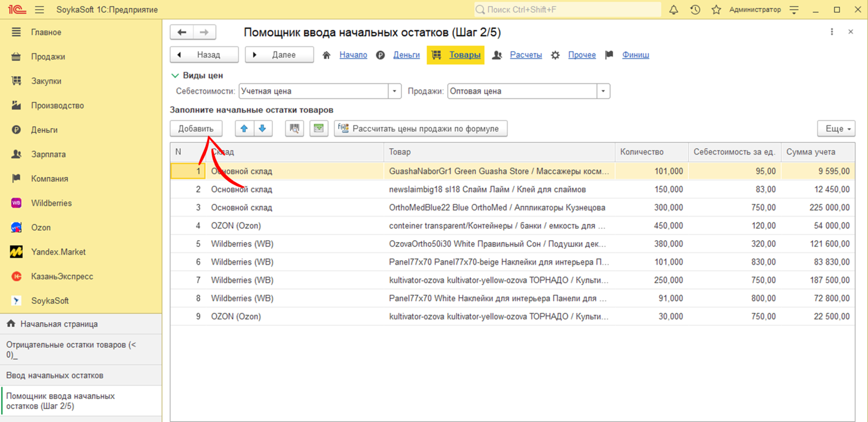
Task: Open service settings lines icon
Action: [x=794, y=10]
